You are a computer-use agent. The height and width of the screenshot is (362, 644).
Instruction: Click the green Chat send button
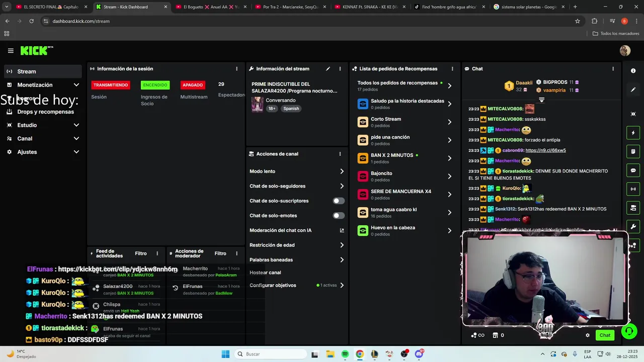(x=605, y=335)
